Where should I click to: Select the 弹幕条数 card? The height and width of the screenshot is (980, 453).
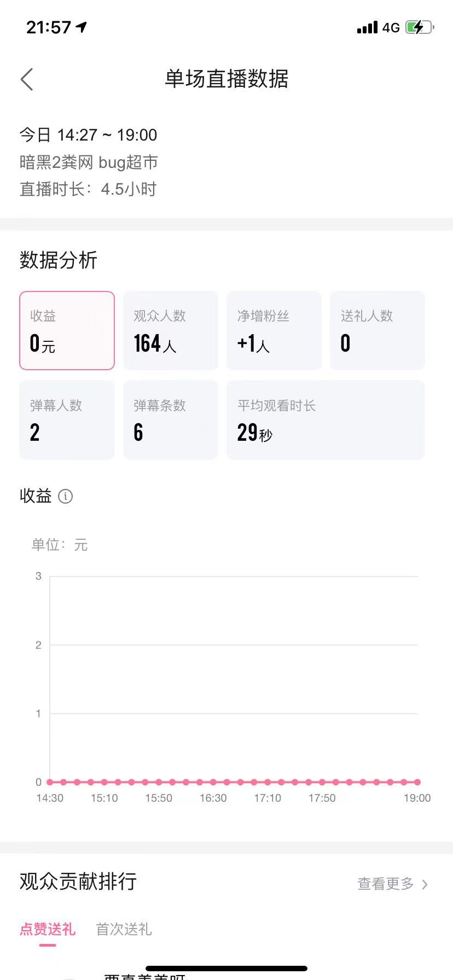170,420
